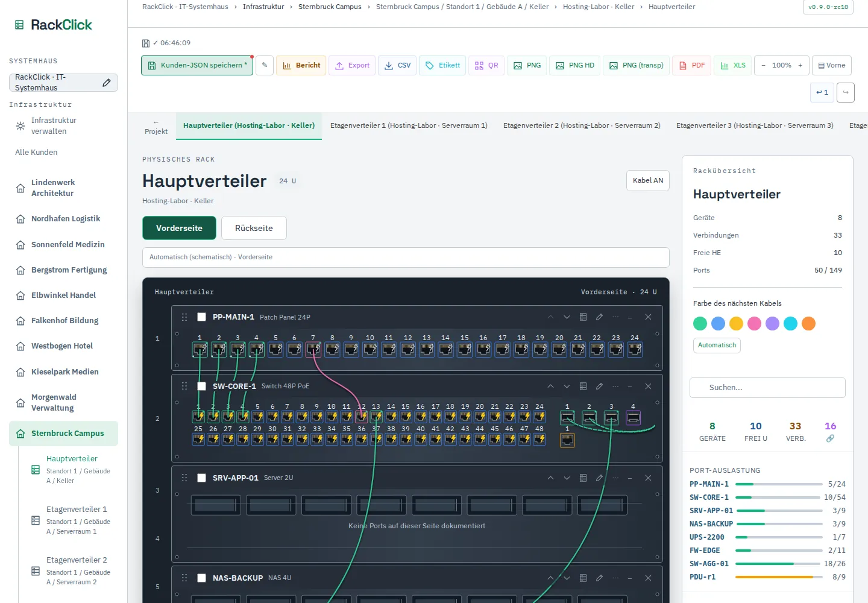The width and height of the screenshot is (868, 603).
Task: Download CSV via the toolbar
Action: (x=397, y=65)
